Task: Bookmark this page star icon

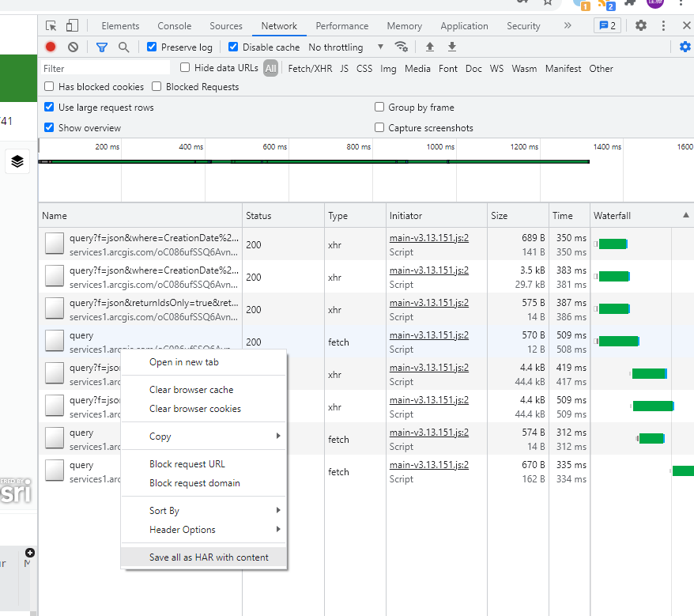Action: point(548,2)
